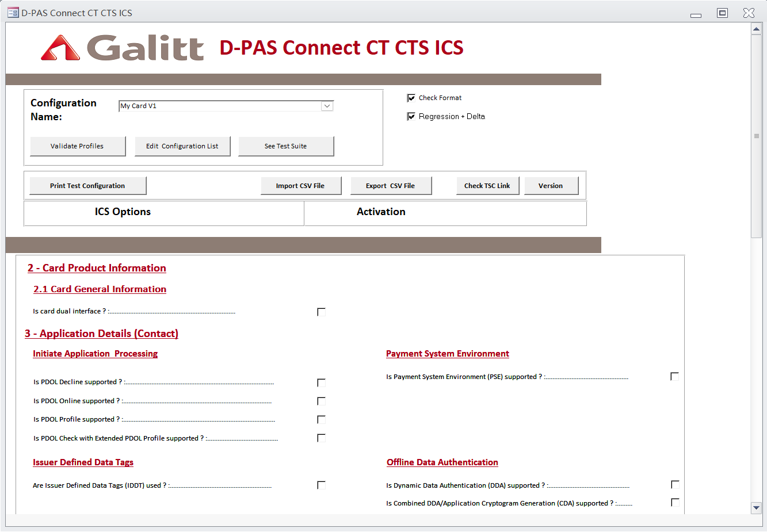Maximize the D-PAS Connect window

click(722, 13)
